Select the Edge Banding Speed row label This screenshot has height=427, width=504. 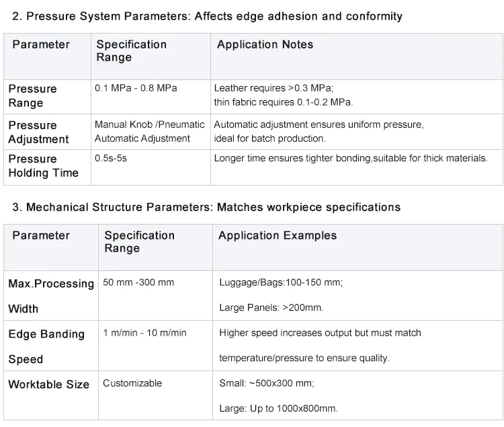46,346
